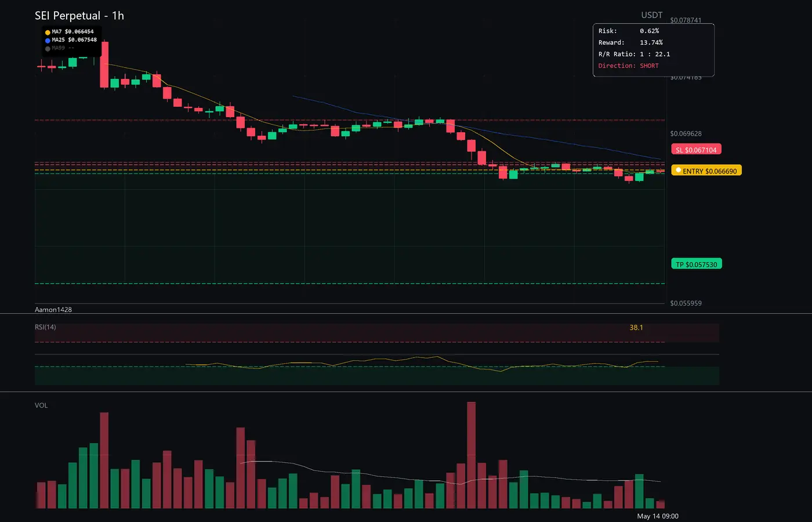Screen dimensions: 812x522
Task: Click the Risk value "0.62%"
Action: (x=650, y=31)
